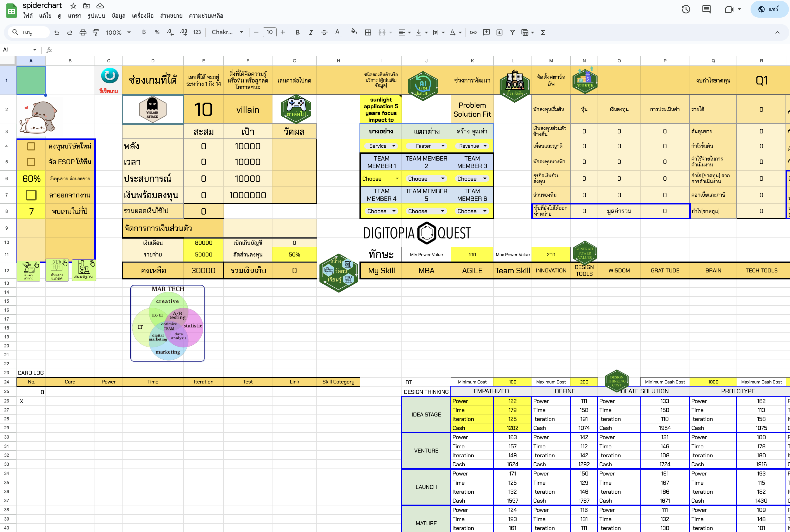Decrease font size with minus button
This screenshot has height=532, width=790.
pos(256,32)
